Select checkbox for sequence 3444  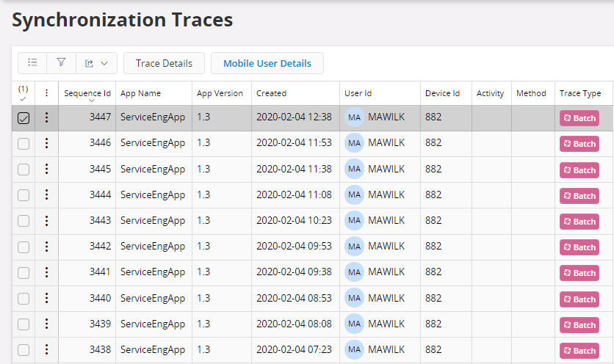pyautogui.click(x=24, y=195)
